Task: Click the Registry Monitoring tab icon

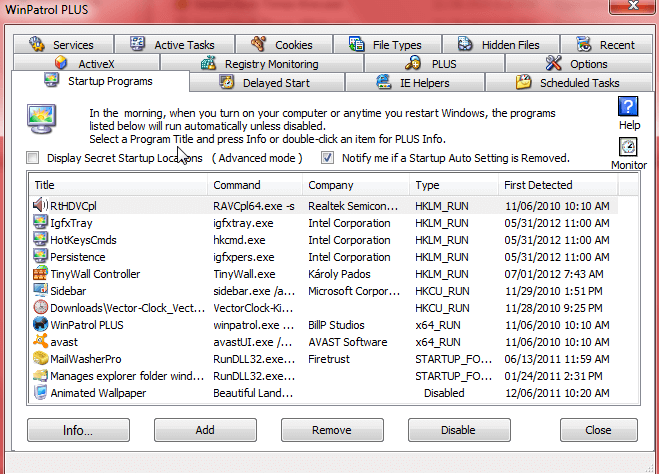Action: tap(208, 63)
